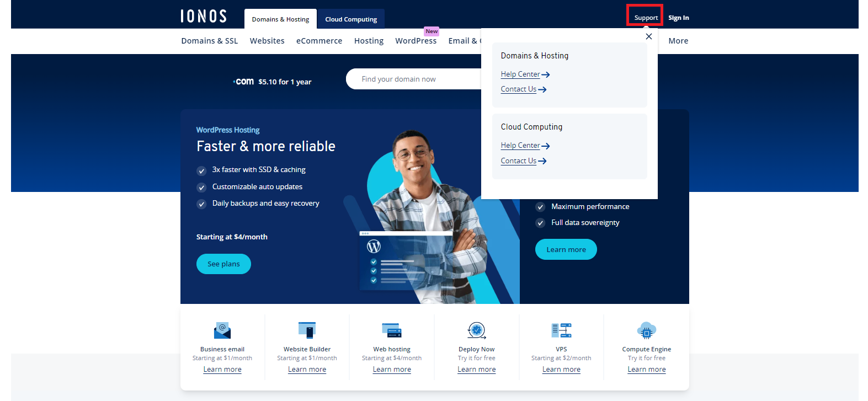The width and height of the screenshot is (868, 401).
Task: Click the IONOS logo
Action: pos(204,16)
